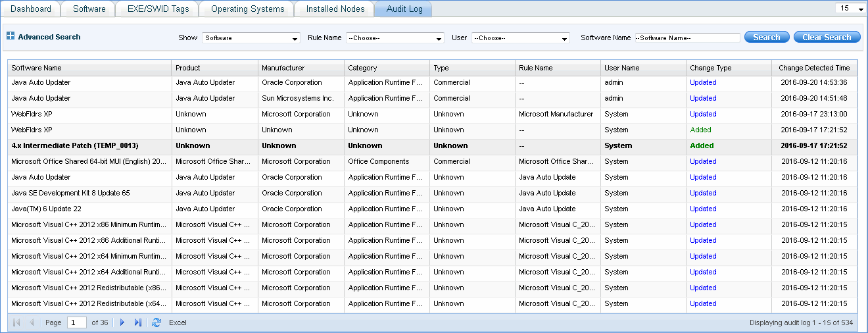The width and height of the screenshot is (868, 333).
Task: Click the first page navigation icon
Action: [16, 322]
